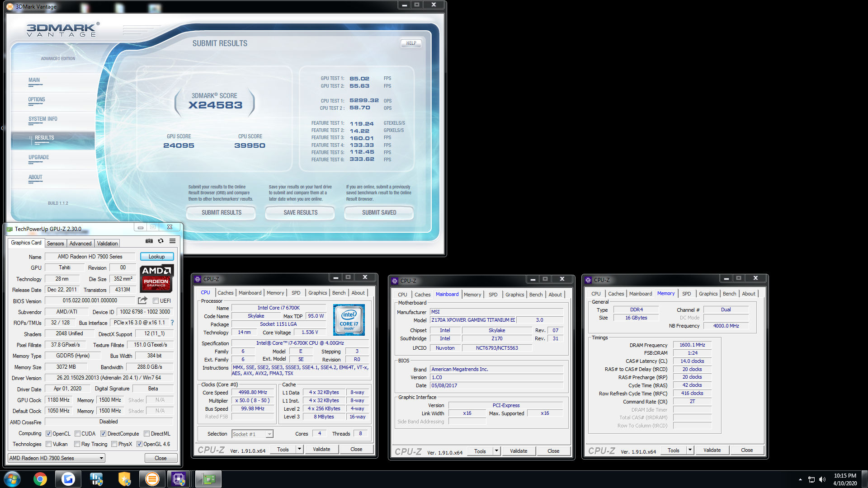Click the network tray icon
This screenshot has height=488, width=868.
(811, 479)
